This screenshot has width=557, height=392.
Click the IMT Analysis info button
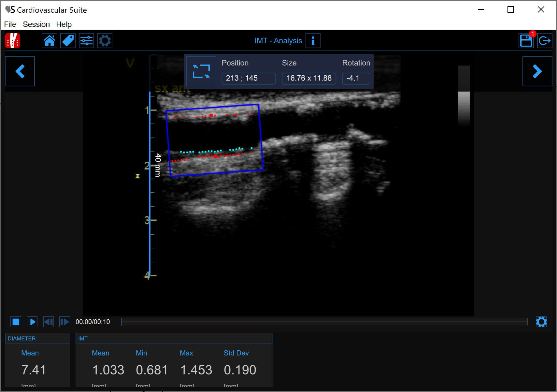[313, 41]
